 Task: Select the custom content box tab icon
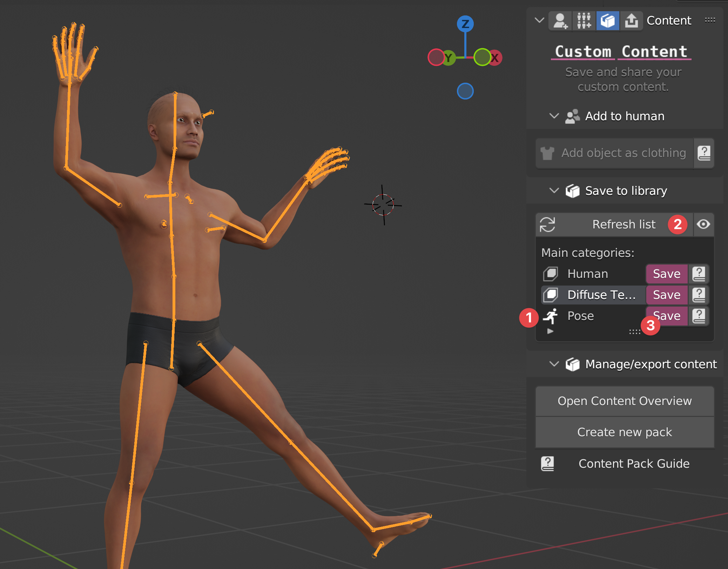tap(607, 21)
